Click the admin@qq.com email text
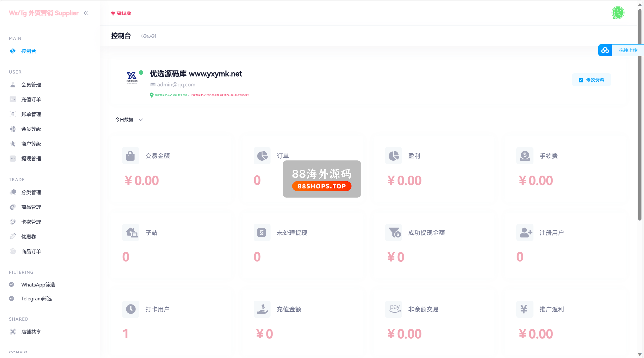The width and height of the screenshot is (644, 358). click(176, 85)
